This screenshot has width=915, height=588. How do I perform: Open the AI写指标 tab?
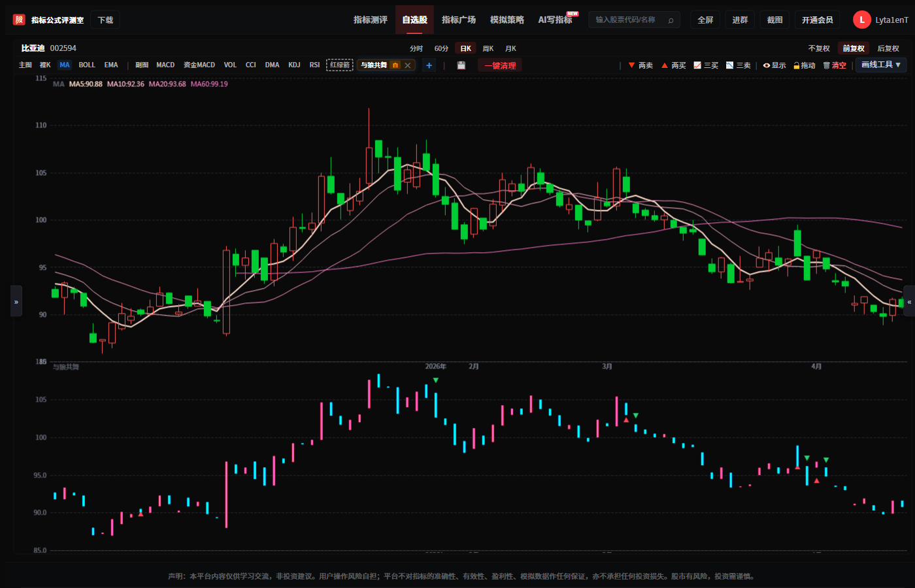[556, 20]
